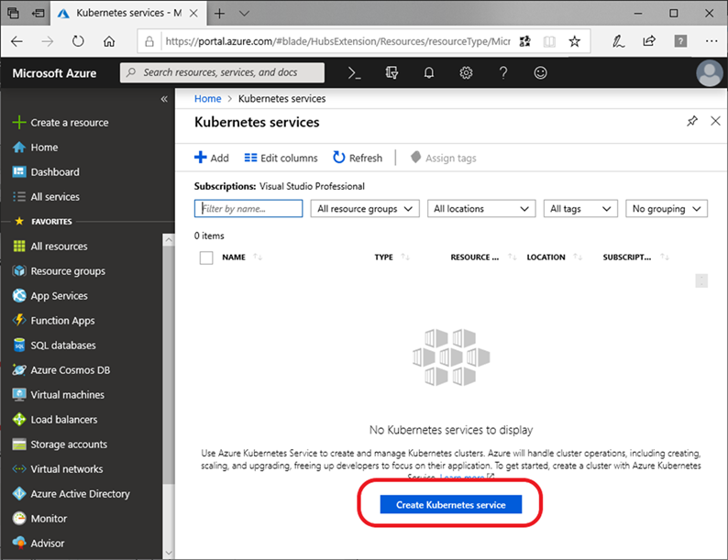Click the browser refresh button
Screen dimensions: 728x560
point(78,42)
